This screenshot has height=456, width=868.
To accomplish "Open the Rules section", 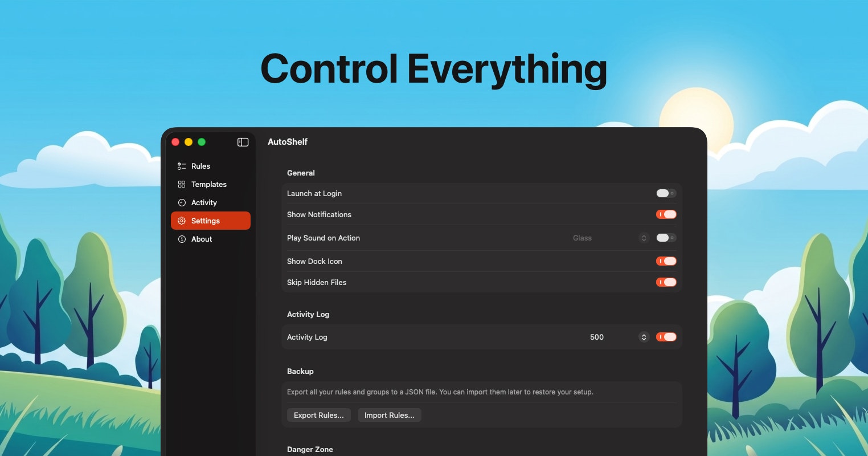I will pos(211,166).
